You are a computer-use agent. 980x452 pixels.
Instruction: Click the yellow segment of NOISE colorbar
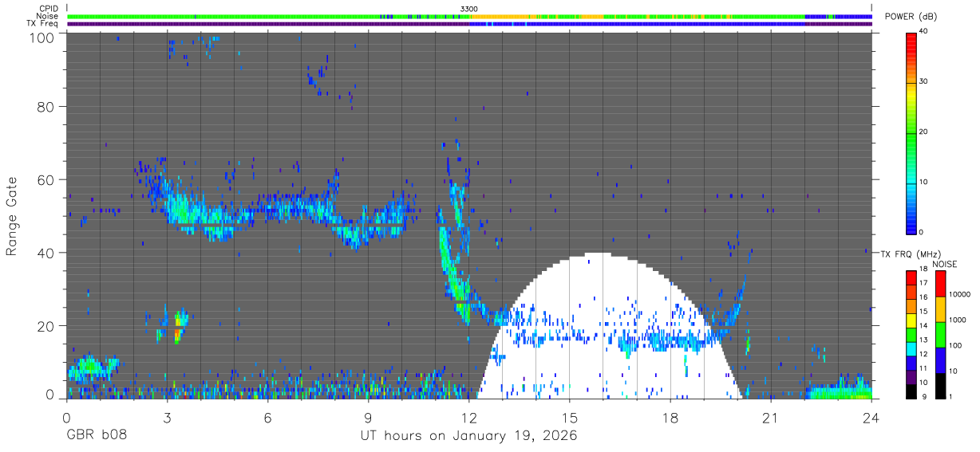pyautogui.click(x=940, y=309)
